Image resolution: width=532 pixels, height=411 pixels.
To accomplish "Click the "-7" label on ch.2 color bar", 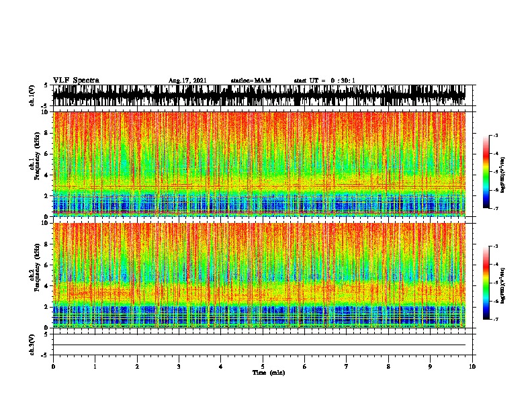I will coord(495,320).
